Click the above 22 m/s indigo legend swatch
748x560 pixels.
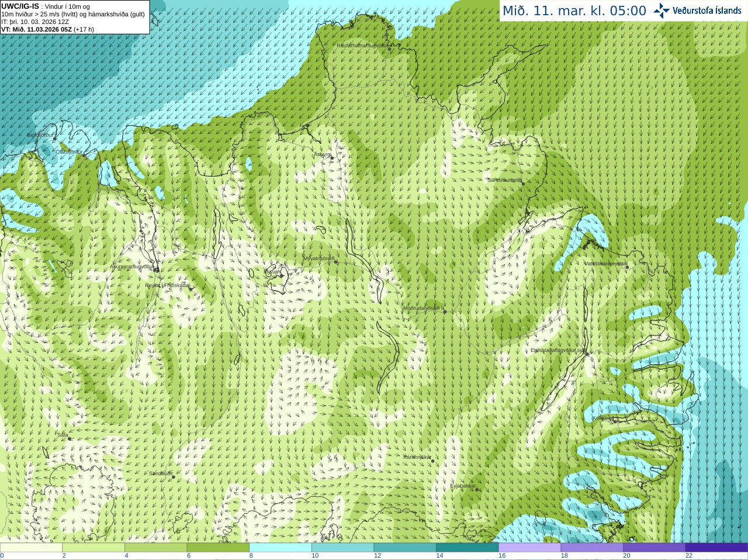coord(717,547)
